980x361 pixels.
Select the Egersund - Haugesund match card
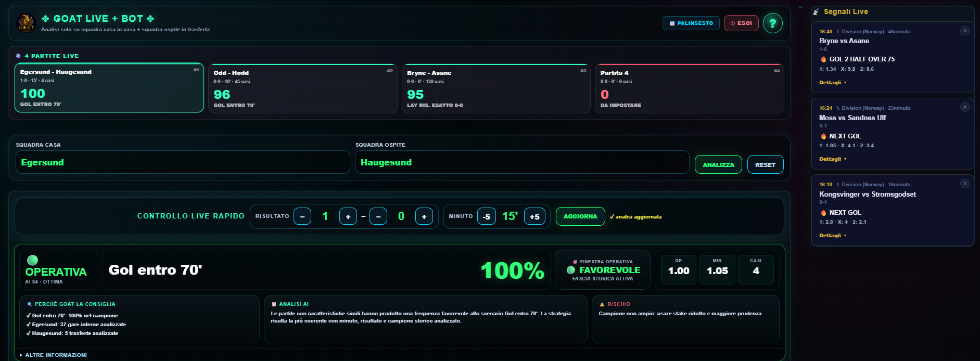click(109, 88)
